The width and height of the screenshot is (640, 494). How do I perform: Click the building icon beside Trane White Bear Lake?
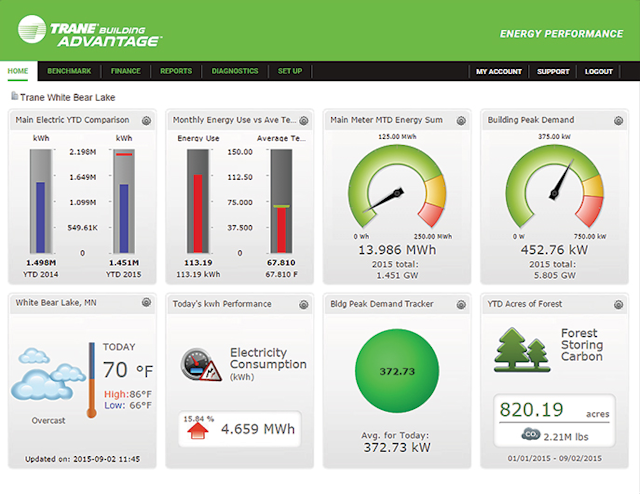click(15, 96)
